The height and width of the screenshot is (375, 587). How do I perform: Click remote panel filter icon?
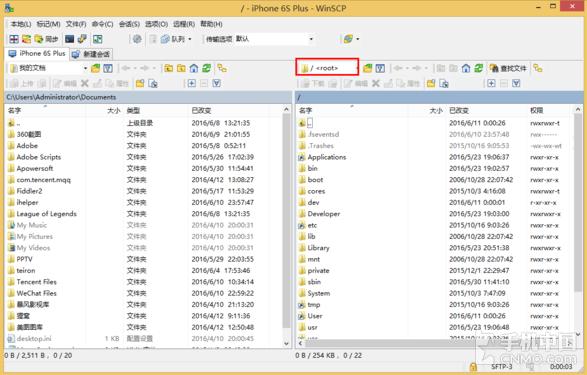[x=380, y=68]
